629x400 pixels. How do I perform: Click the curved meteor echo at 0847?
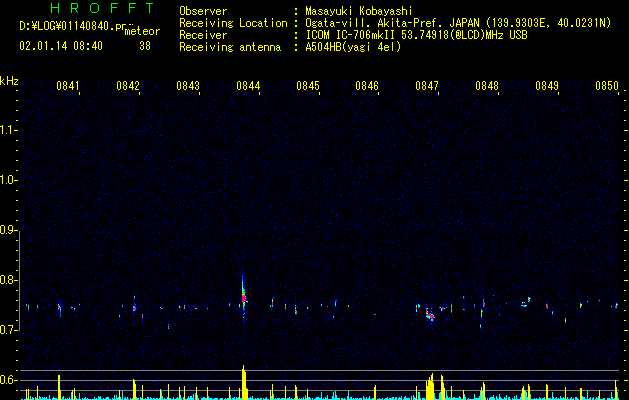430,315
